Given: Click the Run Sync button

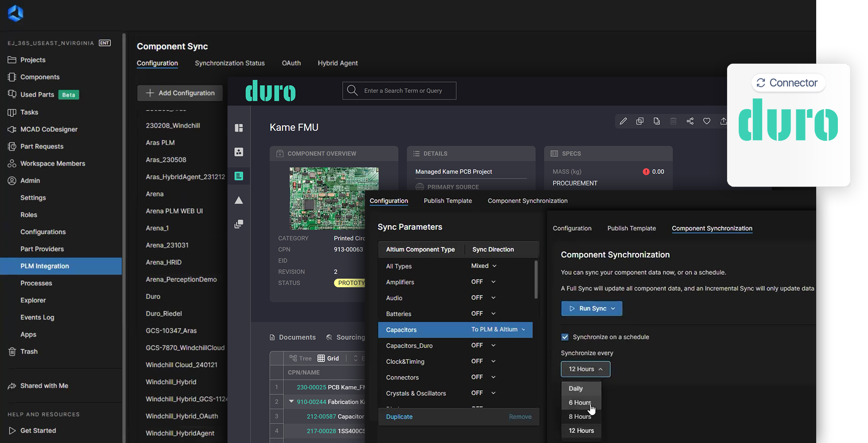Looking at the screenshot, I should click(x=591, y=308).
